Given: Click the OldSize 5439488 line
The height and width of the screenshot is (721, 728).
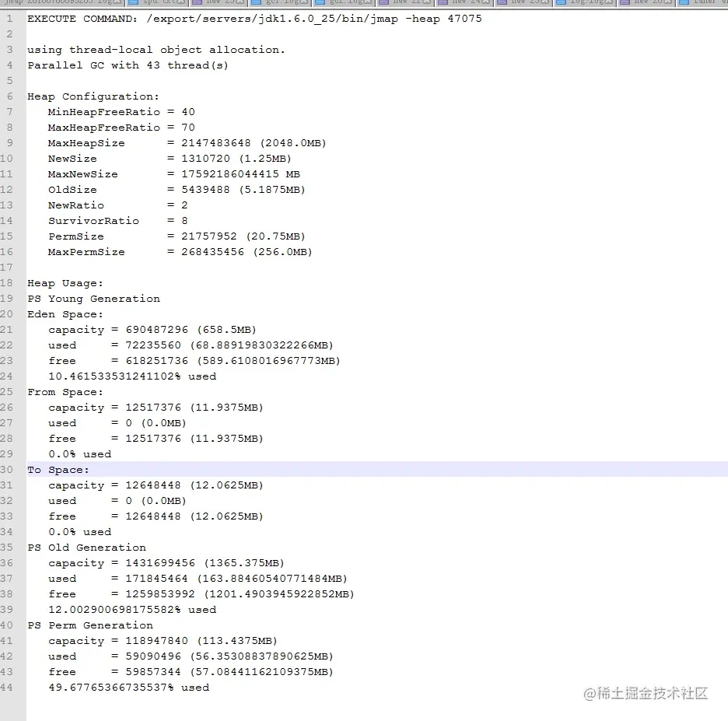Looking at the screenshot, I should point(177,190).
